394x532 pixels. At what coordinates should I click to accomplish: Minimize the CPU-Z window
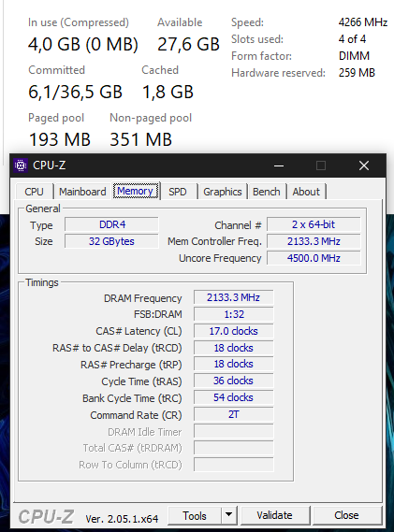279,165
